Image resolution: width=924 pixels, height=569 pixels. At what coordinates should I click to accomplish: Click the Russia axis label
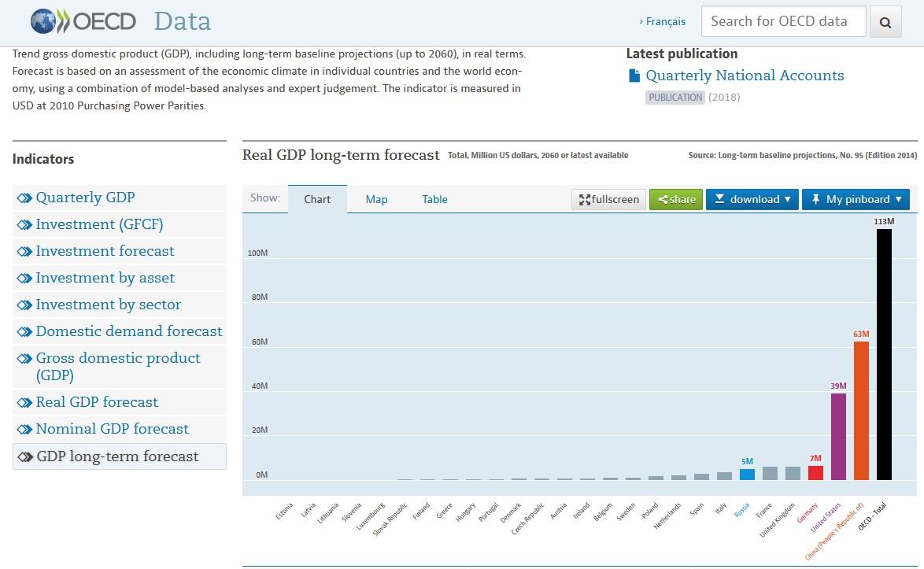[x=741, y=510]
